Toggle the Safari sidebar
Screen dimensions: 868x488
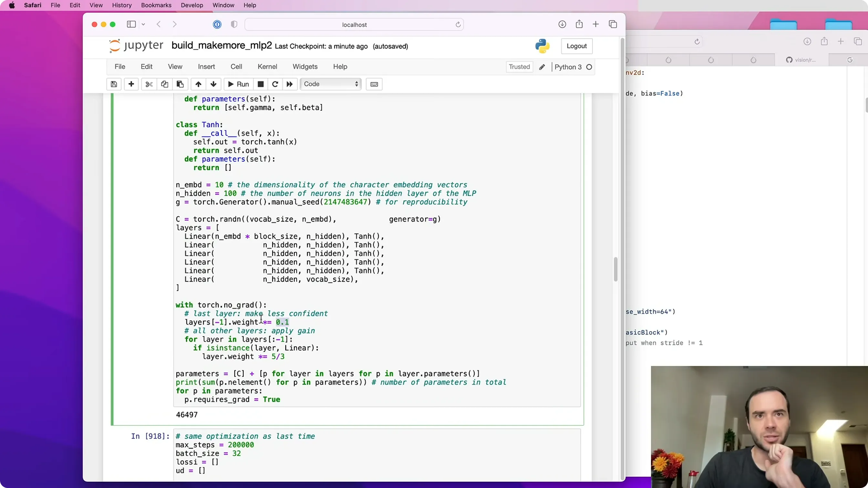(x=131, y=24)
